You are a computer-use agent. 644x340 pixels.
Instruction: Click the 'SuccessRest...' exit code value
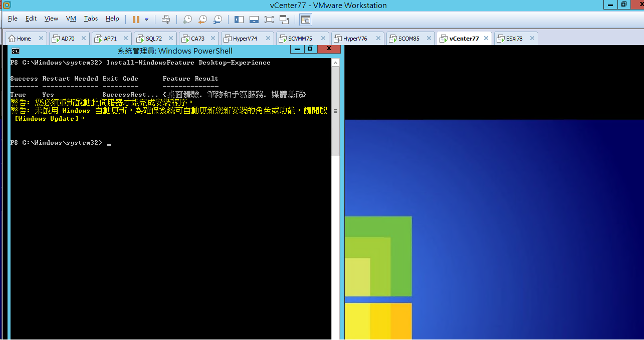click(x=130, y=95)
